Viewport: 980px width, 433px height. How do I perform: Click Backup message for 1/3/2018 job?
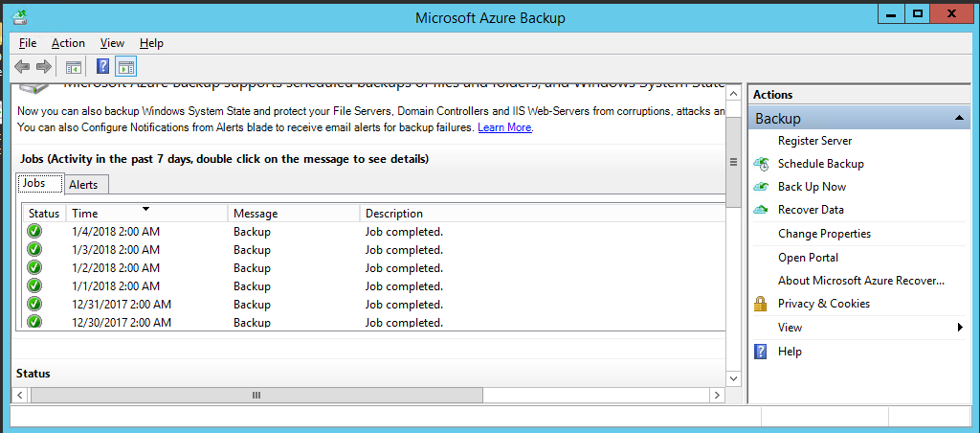(x=252, y=250)
